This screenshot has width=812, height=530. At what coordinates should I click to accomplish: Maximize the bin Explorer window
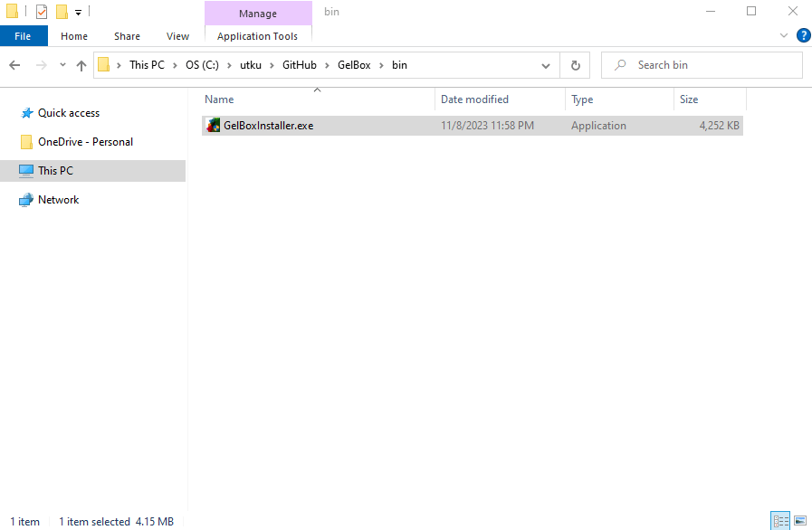click(x=751, y=12)
